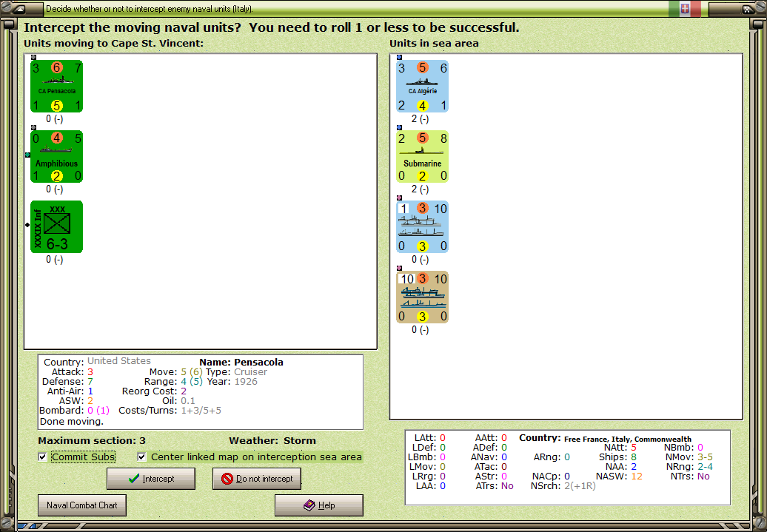Open the Naval Combat Chart

tap(82, 505)
